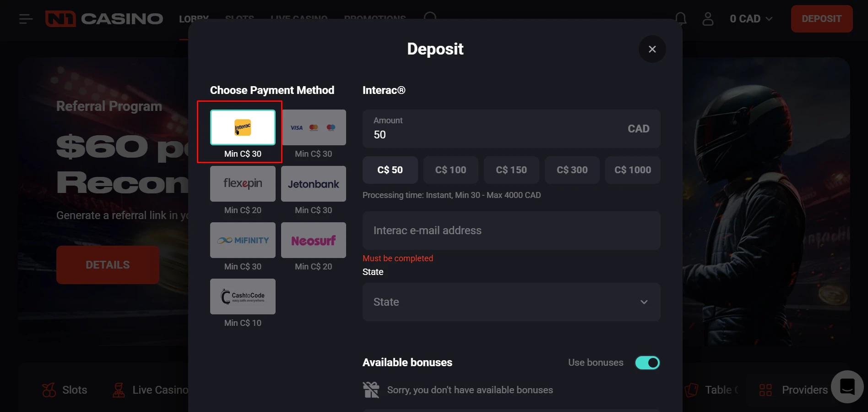Open the State dropdown
The height and width of the screenshot is (412, 868).
point(511,302)
